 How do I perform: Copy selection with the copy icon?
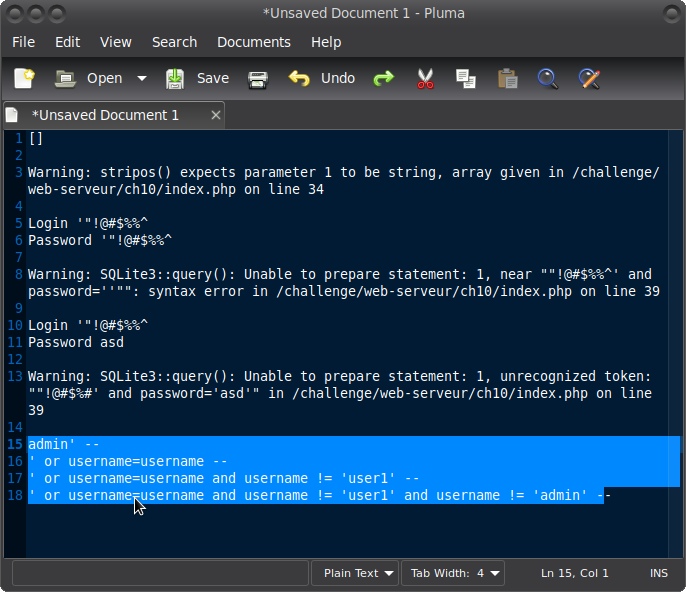466,79
